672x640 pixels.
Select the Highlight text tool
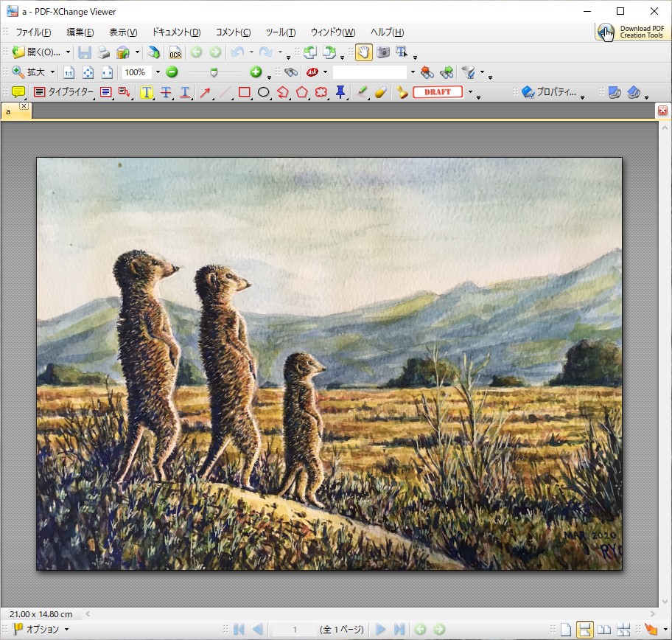pos(147,92)
